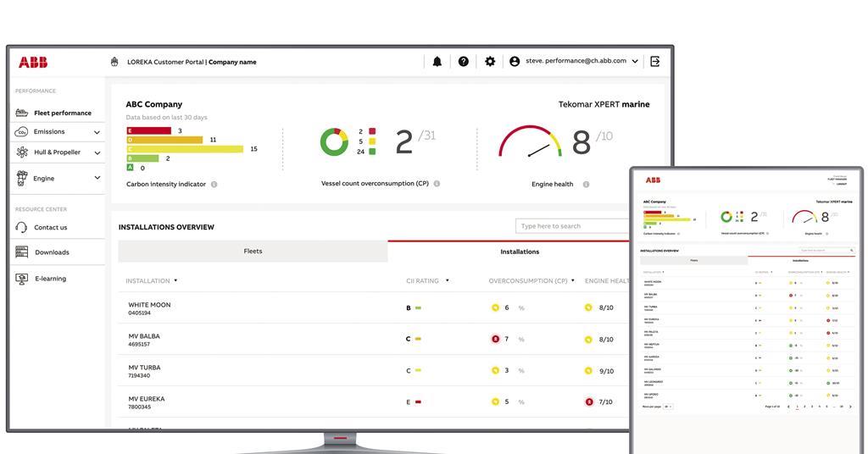This screenshot has width=868, height=454.
Task: Click info icon next to Engine health
Action: (x=587, y=184)
